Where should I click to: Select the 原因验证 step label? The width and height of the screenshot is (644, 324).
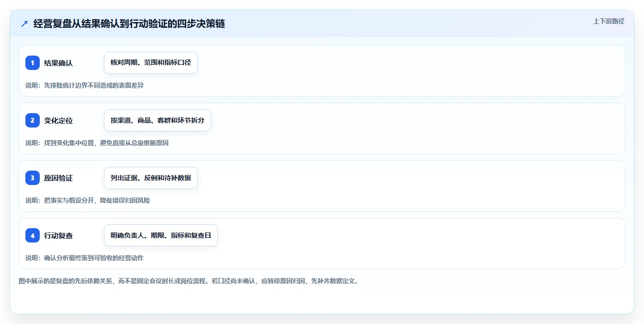pos(58,178)
